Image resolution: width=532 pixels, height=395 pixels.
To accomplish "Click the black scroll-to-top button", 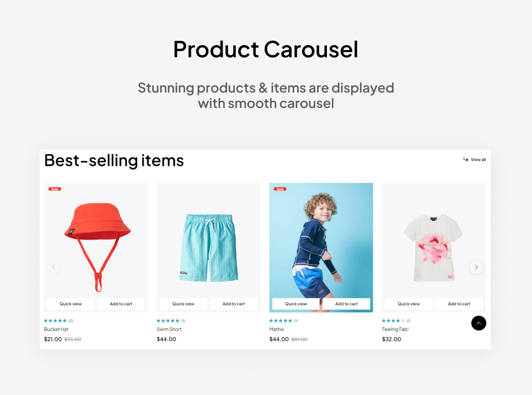I will coord(479,323).
